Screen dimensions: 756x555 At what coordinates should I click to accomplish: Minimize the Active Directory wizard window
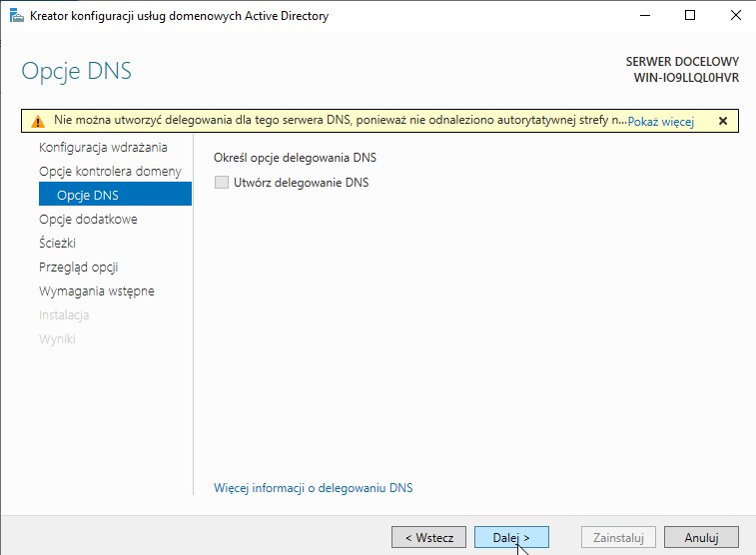pyautogui.click(x=641, y=16)
